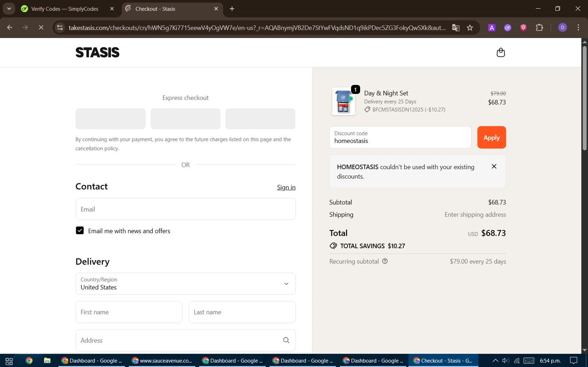Close the Checkout - Stasis tab
The image size is (588, 367).
click(216, 9)
